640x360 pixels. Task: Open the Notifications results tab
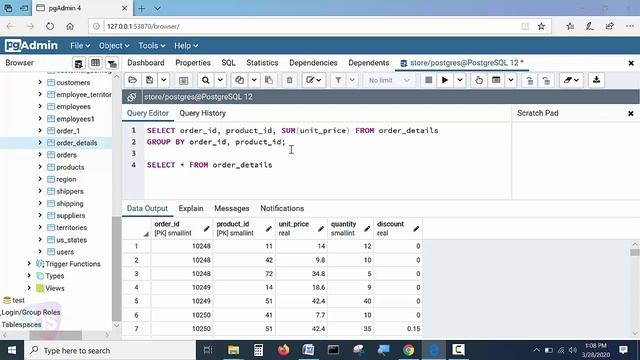pos(282,208)
